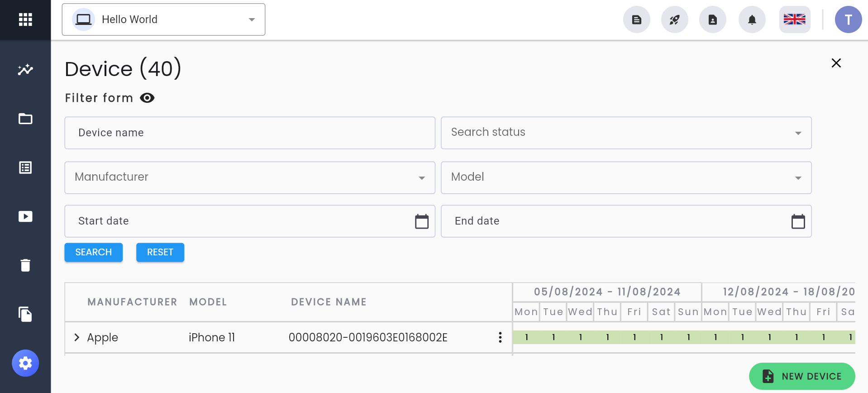Viewport: 868px width, 393px height.
Task: Open the settings gear button
Action: (x=25, y=363)
